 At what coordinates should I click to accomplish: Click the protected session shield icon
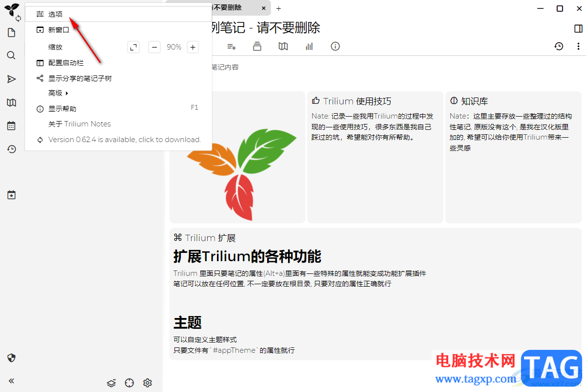point(12,358)
